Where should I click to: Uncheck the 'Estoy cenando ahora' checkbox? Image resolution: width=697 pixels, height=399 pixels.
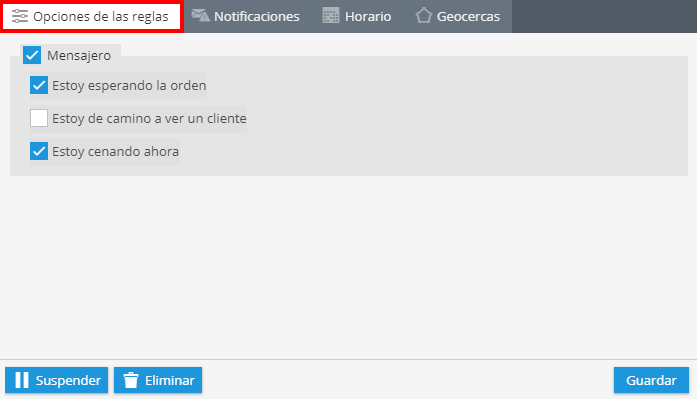(x=39, y=151)
